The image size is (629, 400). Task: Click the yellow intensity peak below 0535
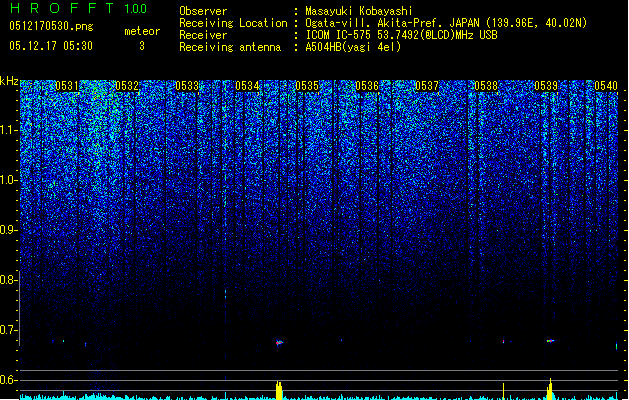tap(279, 390)
